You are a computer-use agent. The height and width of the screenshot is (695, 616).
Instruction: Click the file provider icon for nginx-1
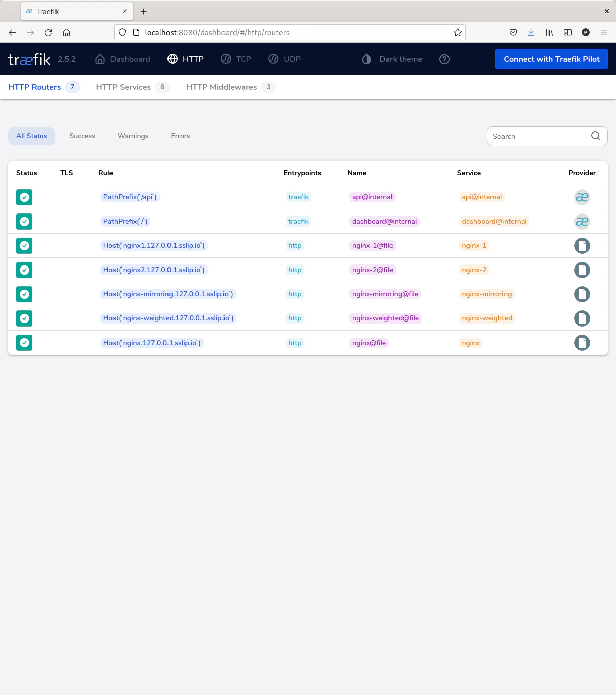(582, 246)
